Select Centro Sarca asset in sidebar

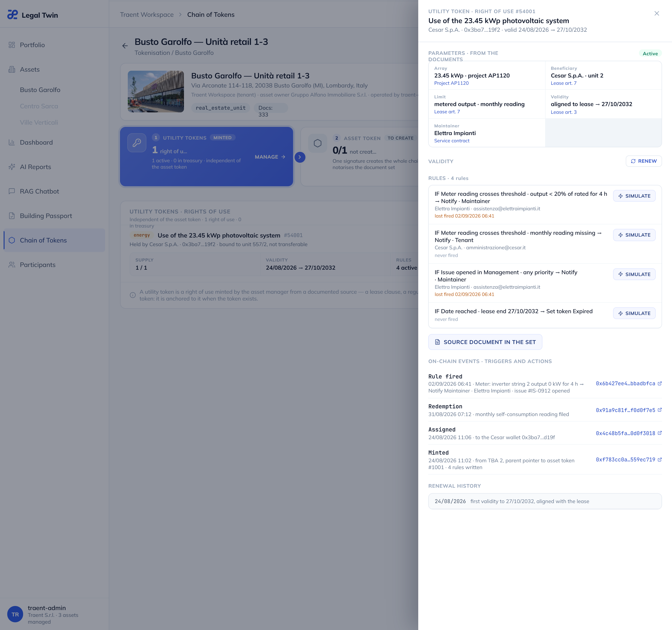coord(39,106)
